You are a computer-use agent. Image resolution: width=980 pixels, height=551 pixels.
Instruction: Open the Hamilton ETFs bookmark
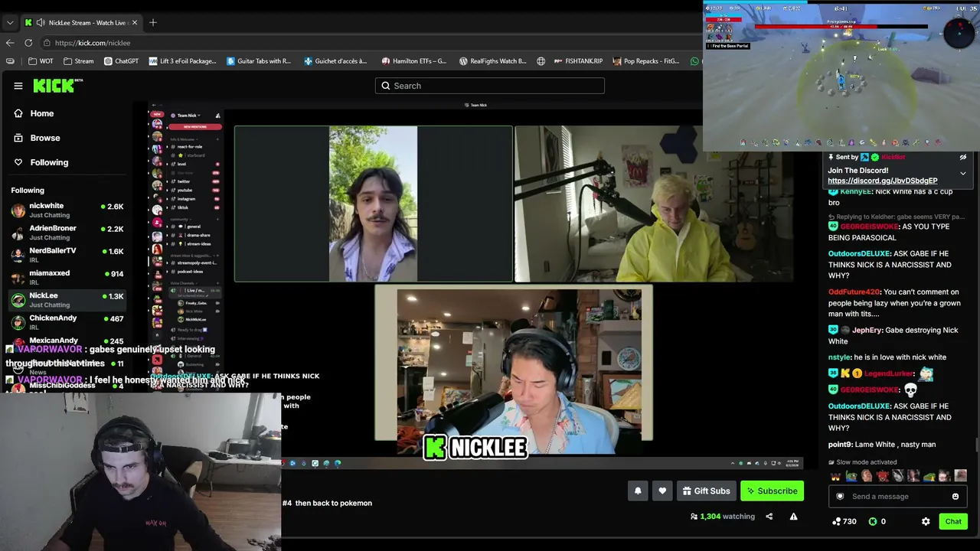coord(413,61)
